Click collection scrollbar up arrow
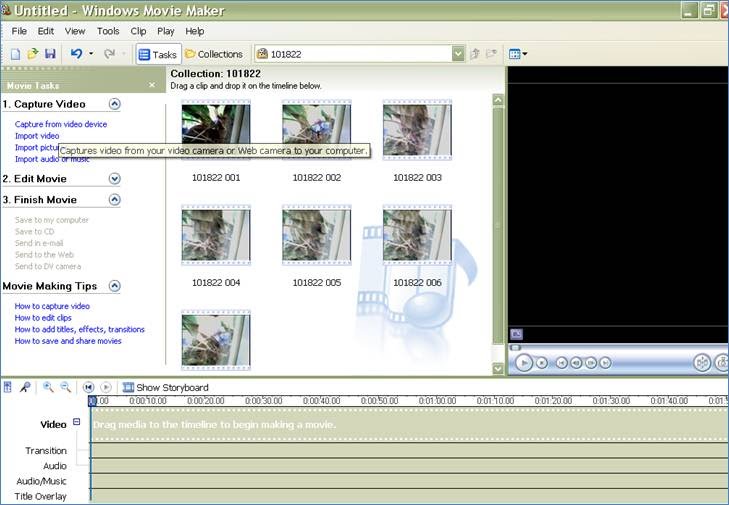 click(x=498, y=100)
